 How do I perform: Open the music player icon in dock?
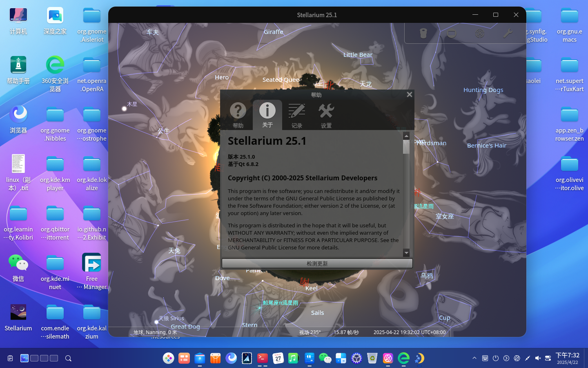coord(294,358)
